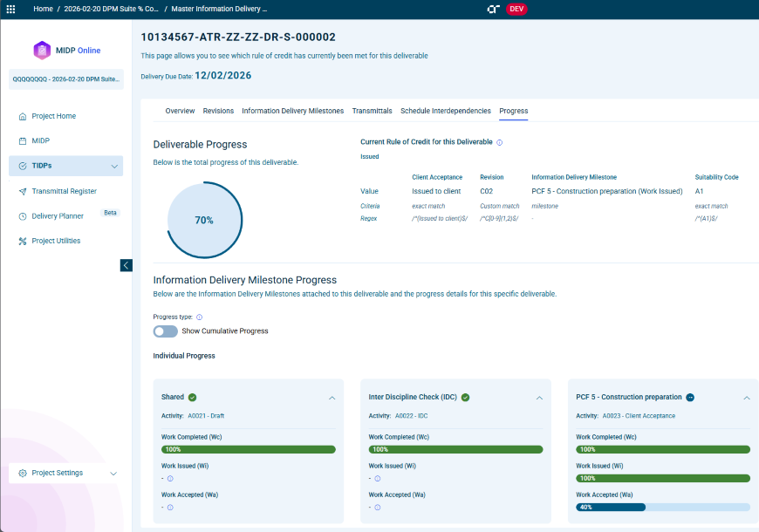Click the DEV environment badge
The width and height of the screenshot is (759, 532).
[x=516, y=9]
